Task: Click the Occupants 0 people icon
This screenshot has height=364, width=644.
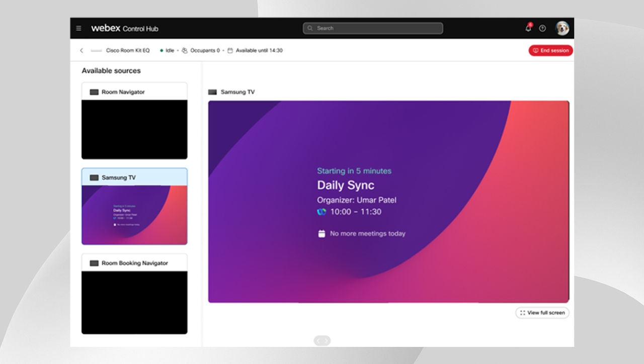Action: (x=185, y=51)
